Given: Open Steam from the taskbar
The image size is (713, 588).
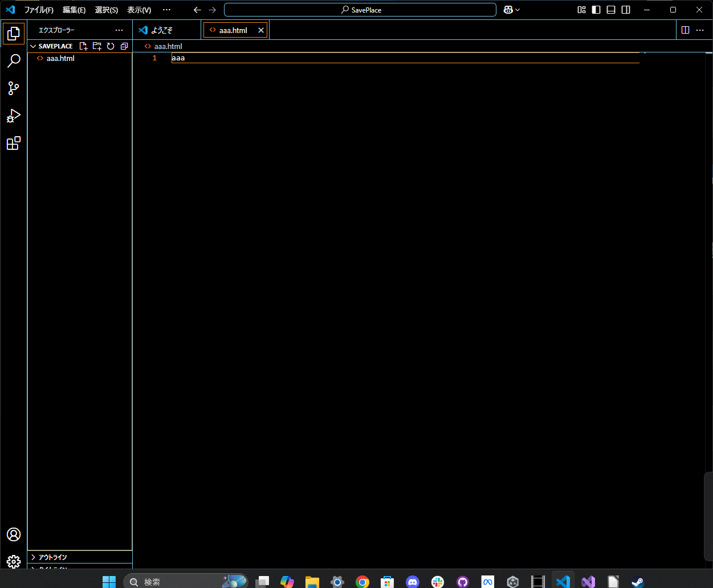Looking at the screenshot, I should (x=638, y=581).
